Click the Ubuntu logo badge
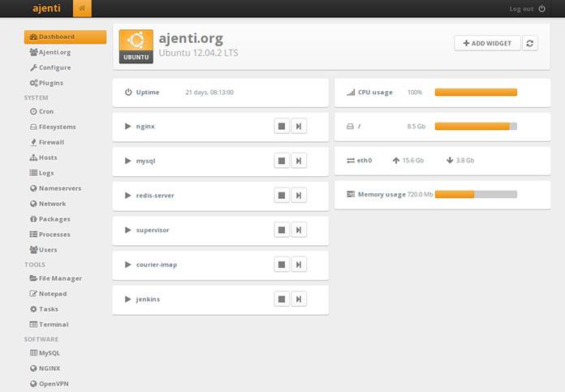Screen dimensions: 565x392 [x=136, y=46]
